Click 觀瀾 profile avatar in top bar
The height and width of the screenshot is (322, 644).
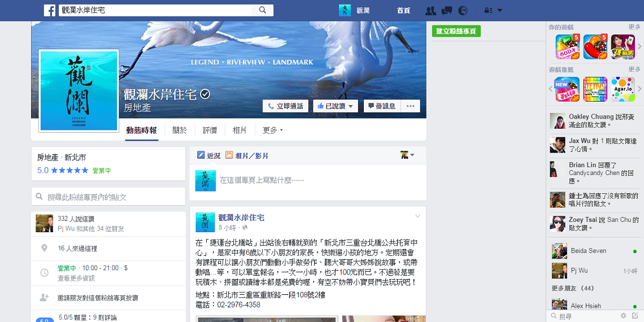tap(345, 11)
